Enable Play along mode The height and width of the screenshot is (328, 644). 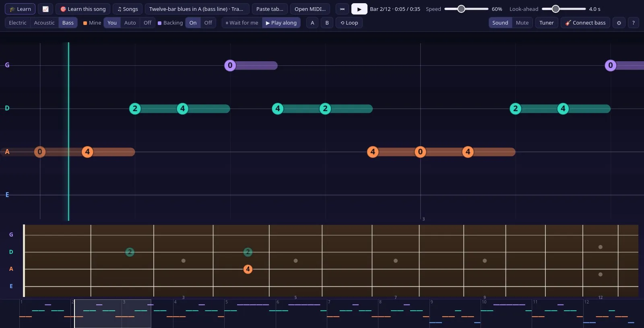(x=281, y=23)
